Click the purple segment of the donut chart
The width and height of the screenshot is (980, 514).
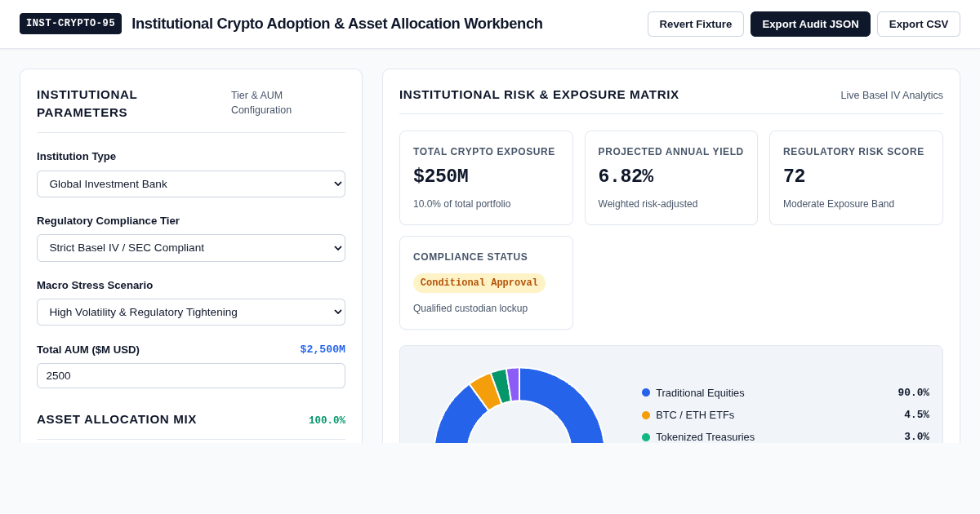[513, 384]
